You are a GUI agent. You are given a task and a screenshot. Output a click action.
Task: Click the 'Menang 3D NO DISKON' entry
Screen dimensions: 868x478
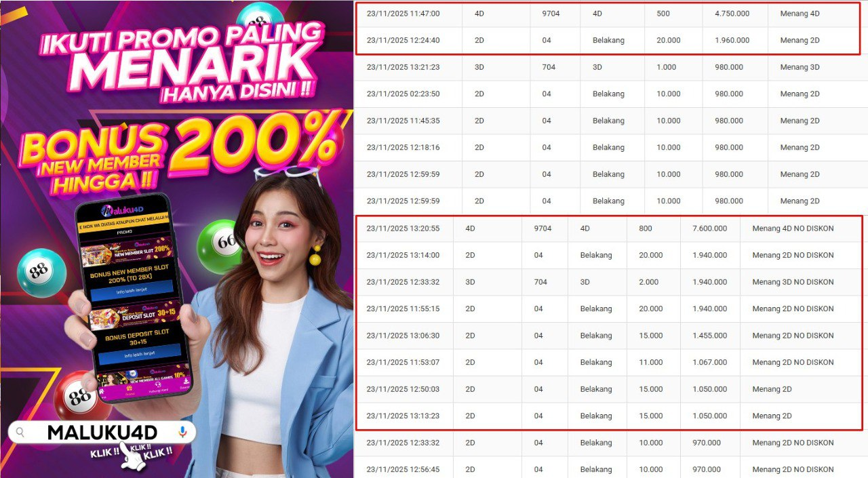(x=793, y=282)
